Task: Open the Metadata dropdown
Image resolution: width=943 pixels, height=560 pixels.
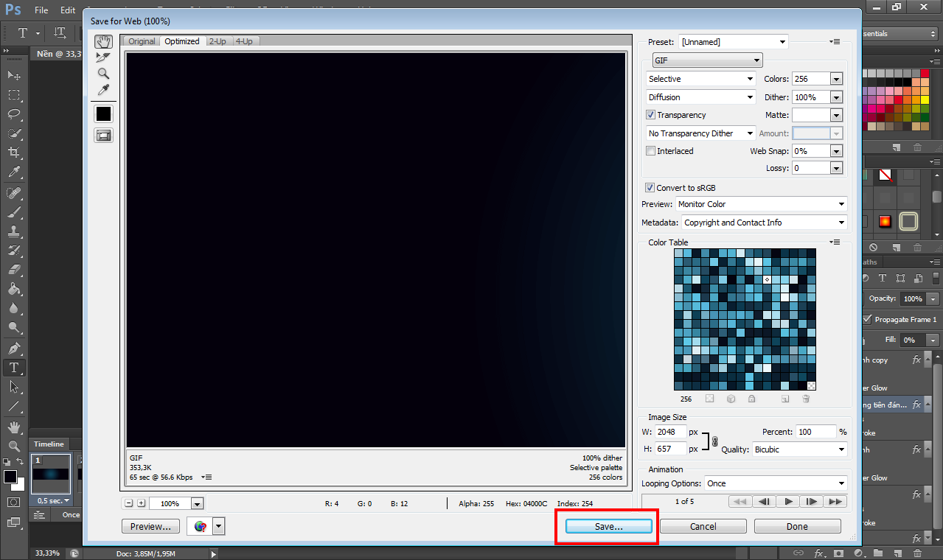Action: (764, 223)
